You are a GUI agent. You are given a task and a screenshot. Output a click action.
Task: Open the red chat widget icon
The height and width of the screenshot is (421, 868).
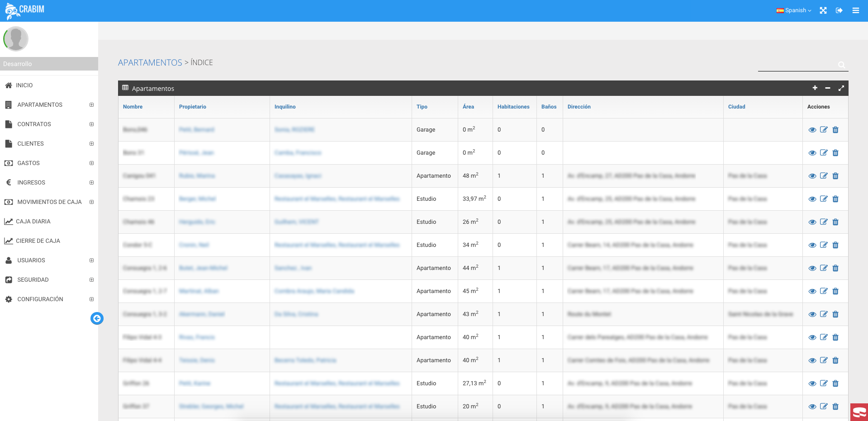[859, 412]
